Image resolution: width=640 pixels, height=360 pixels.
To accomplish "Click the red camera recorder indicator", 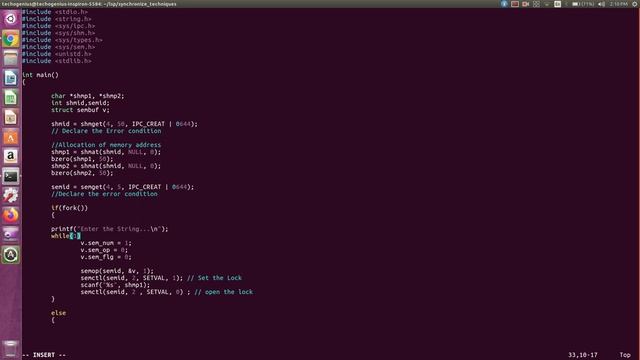I will [525, 4].
